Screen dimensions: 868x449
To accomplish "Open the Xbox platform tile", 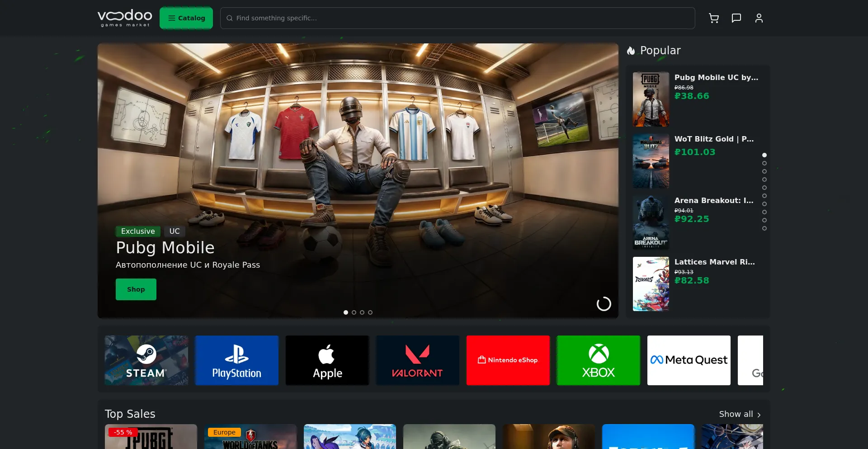I will coord(599,360).
